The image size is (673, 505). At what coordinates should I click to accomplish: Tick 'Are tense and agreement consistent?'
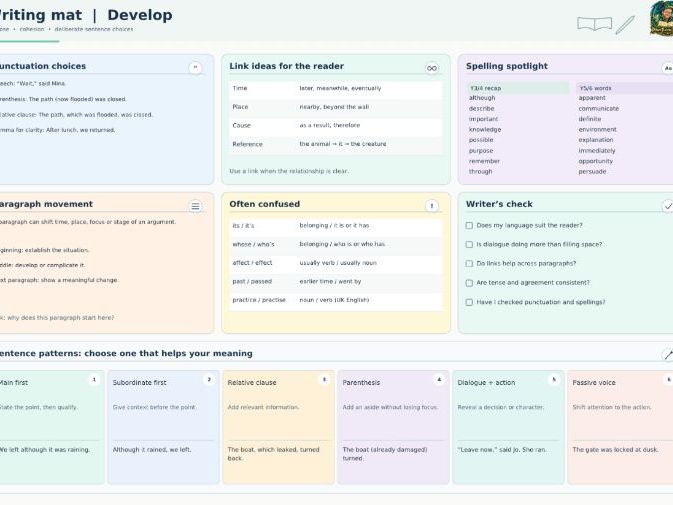(x=469, y=283)
